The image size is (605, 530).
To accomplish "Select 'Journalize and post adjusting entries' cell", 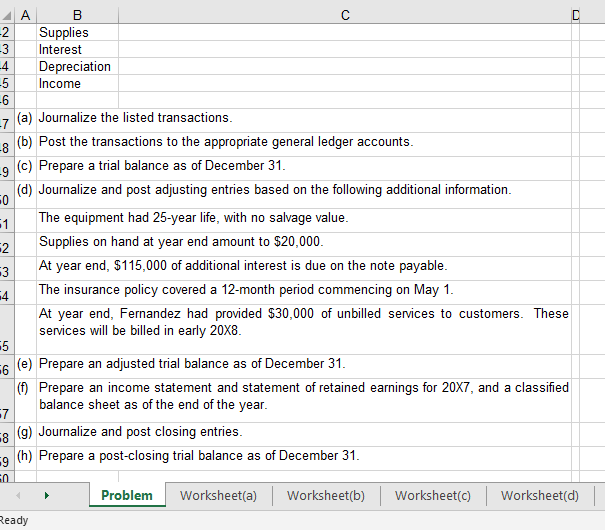I will point(304,194).
